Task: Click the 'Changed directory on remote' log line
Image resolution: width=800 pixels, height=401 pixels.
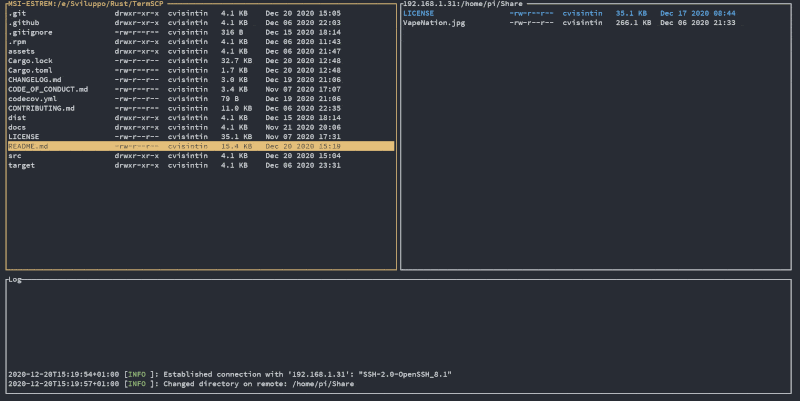Action: coord(230,383)
